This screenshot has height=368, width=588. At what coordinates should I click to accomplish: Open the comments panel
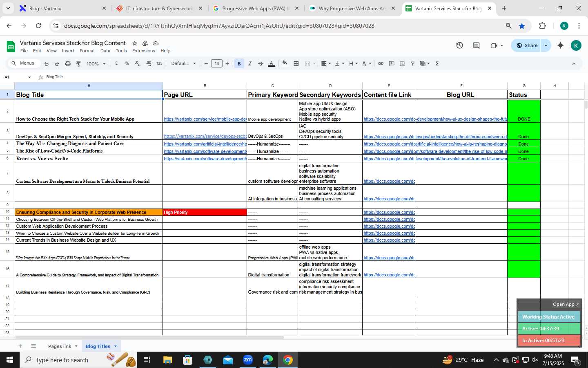point(476,45)
